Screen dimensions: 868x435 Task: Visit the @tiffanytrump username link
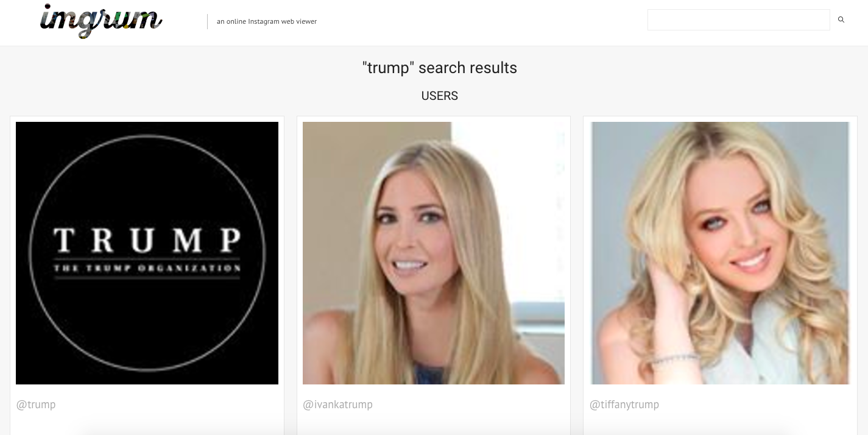624,405
